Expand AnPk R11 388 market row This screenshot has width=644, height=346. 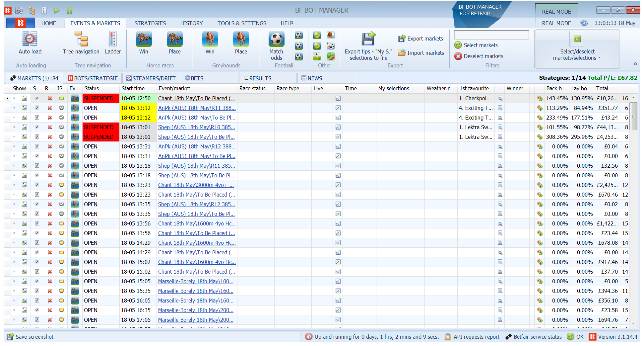(14, 108)
